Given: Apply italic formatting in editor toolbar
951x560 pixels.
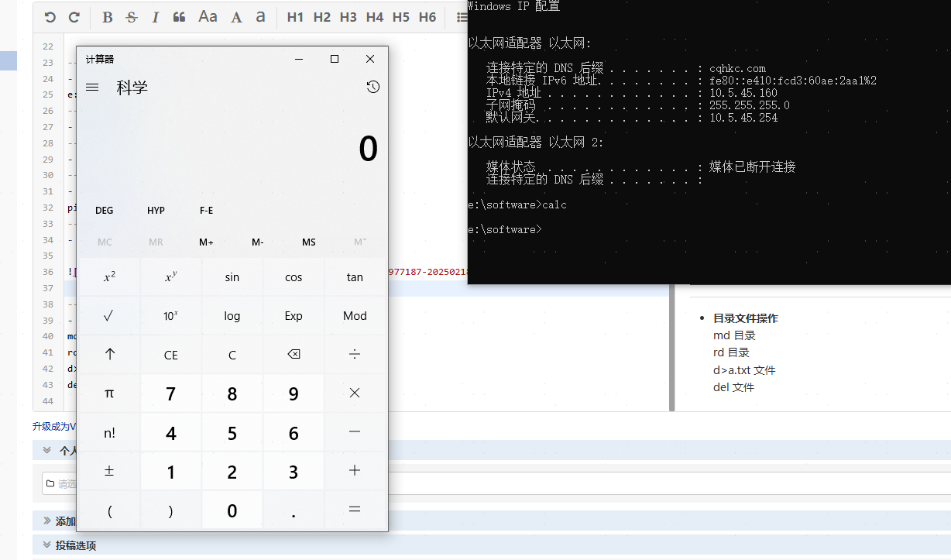Looking at the screenshot, I should 156,17.
